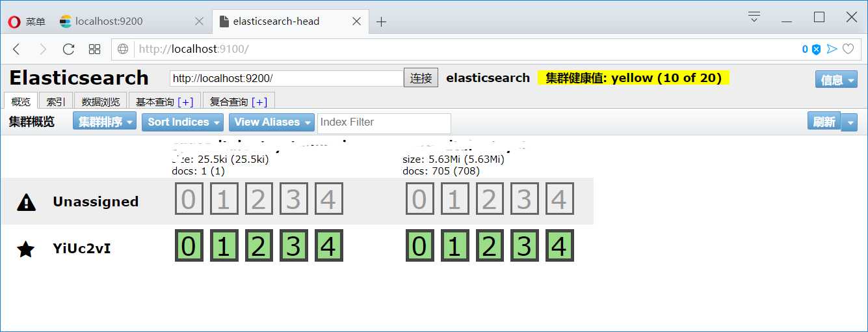Switch to the 索引 indices tab
Image resolution: width=868 pixels, height=332 pixels.
(x=56, y=102)
